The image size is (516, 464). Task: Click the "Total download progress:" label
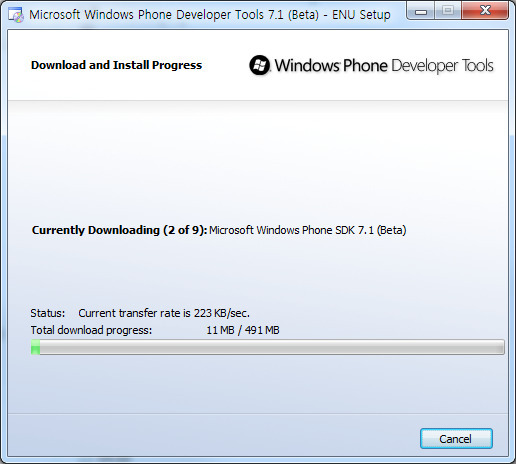click(91, 330)
